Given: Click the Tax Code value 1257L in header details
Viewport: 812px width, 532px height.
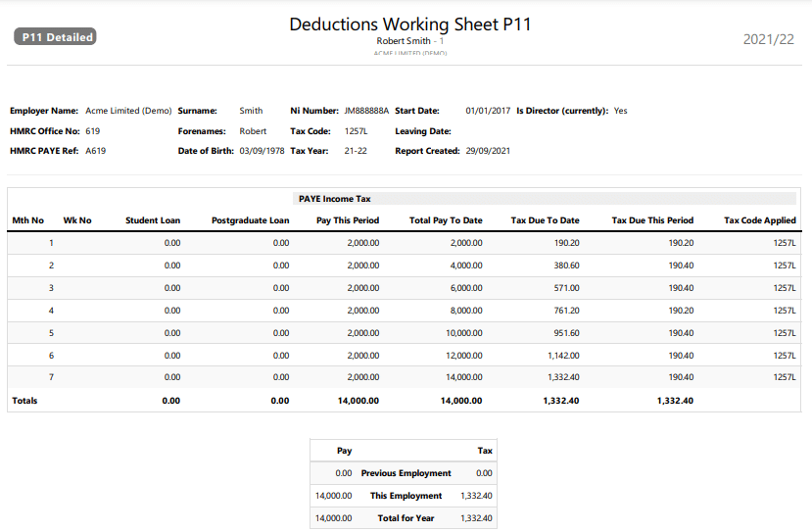Looking at the screenshot, I should tap(356, 131).
